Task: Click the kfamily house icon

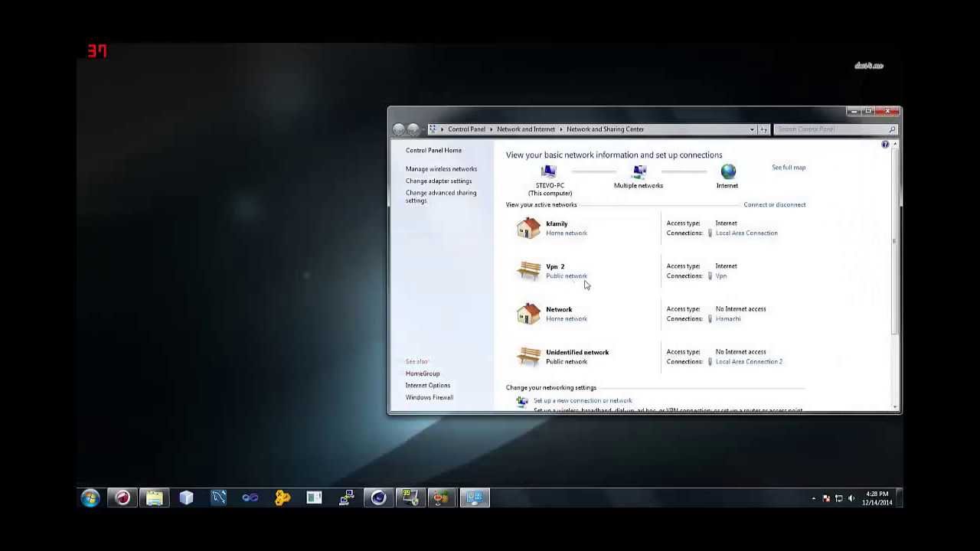Action: click(528, 228)
